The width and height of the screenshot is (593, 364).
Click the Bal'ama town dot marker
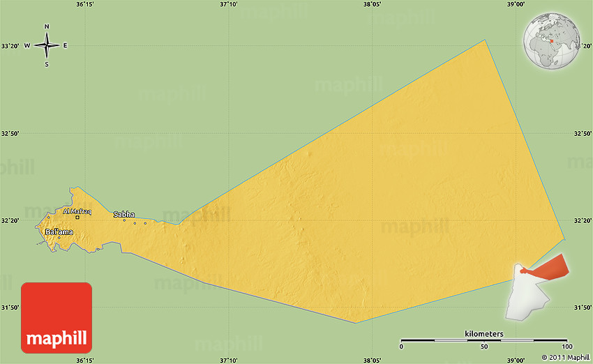point(59,237)
